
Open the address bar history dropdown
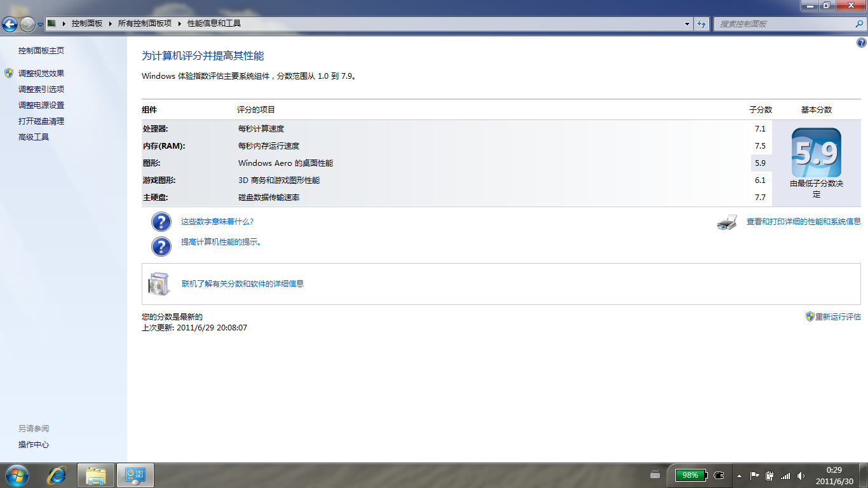(688, 24)
